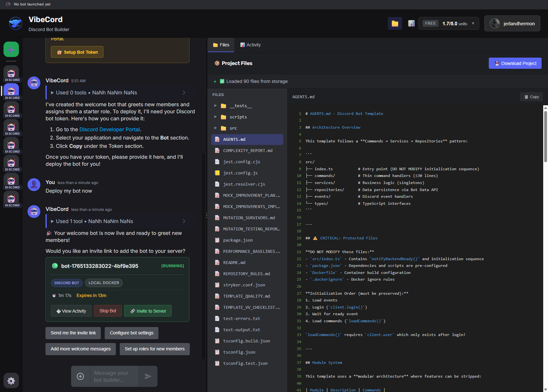Click the VibeCord whale logo

(15, 23)
